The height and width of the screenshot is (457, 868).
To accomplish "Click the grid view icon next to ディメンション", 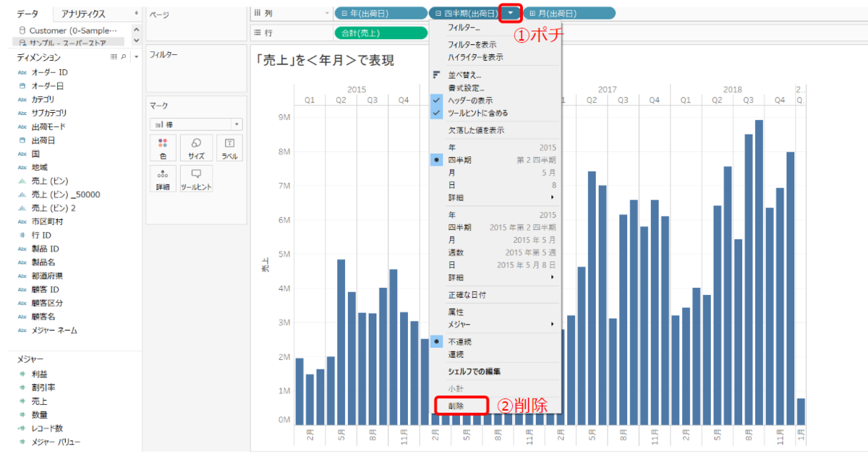I will coord(115,56).
